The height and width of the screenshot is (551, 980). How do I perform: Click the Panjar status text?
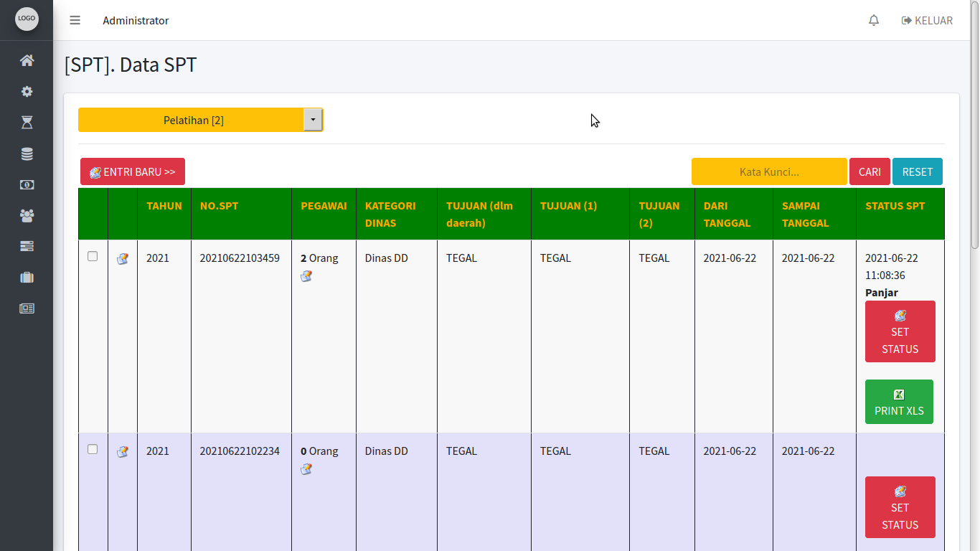point(882,293)
